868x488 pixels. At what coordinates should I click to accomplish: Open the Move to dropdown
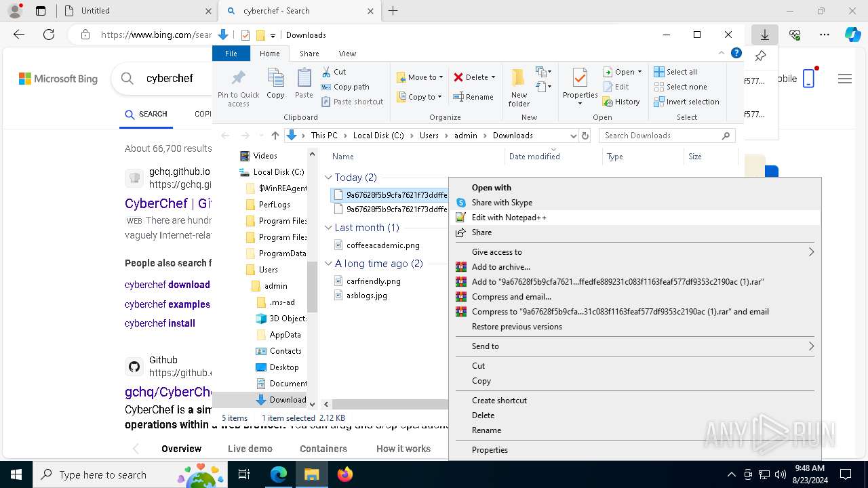[x=420, y=77]
